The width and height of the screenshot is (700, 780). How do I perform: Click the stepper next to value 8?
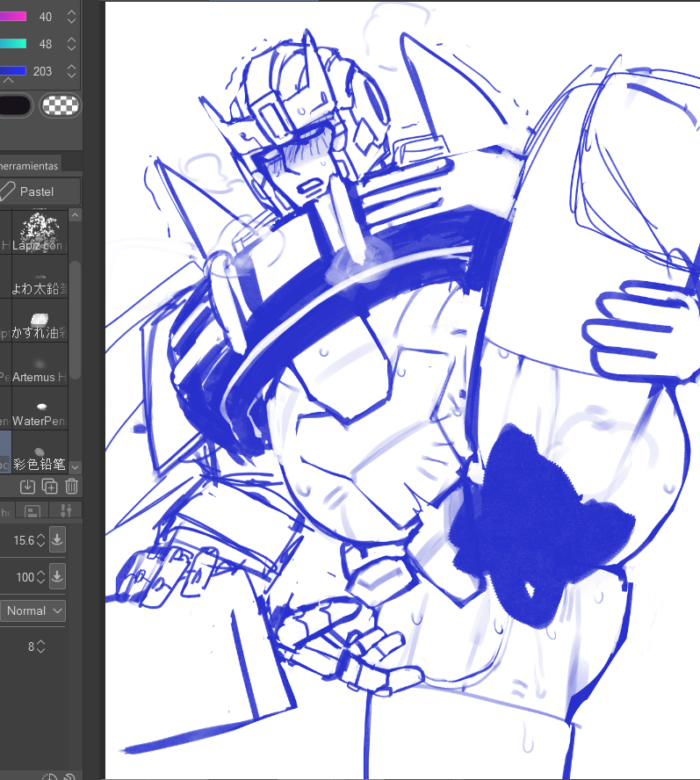point(40,646)
